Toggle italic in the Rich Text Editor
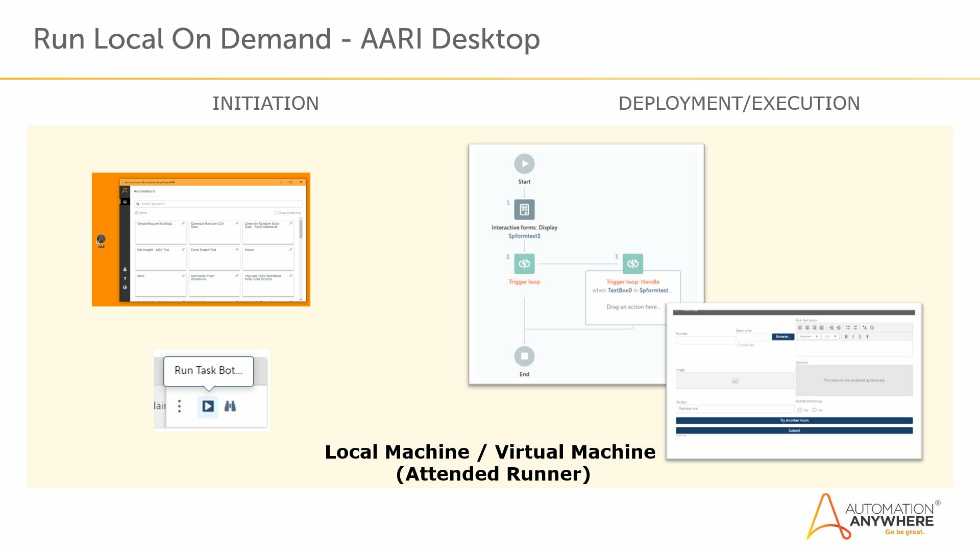 [x=853, y=337]
